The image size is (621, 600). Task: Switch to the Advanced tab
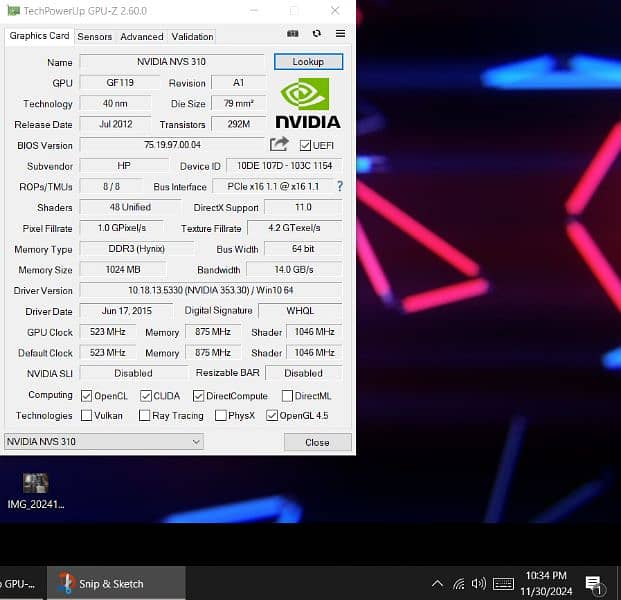(x=142, y=36)
